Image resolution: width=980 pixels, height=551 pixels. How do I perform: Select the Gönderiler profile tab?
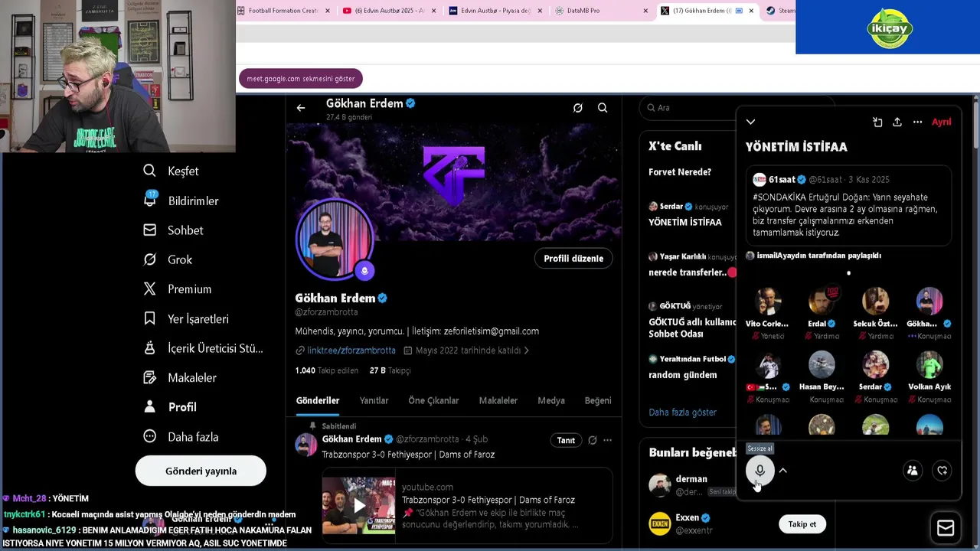coord(318,400)
